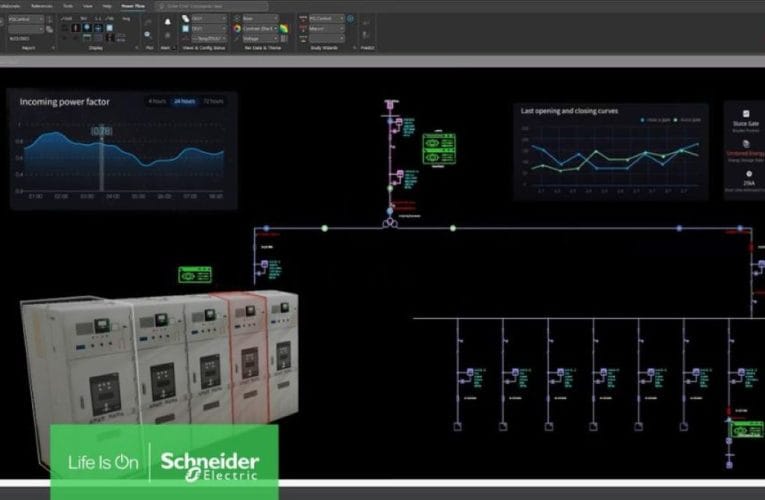Open the Base dropdown in Rev Data & Theme
This screenshot has height=500, width=765.
pos(260,19)
